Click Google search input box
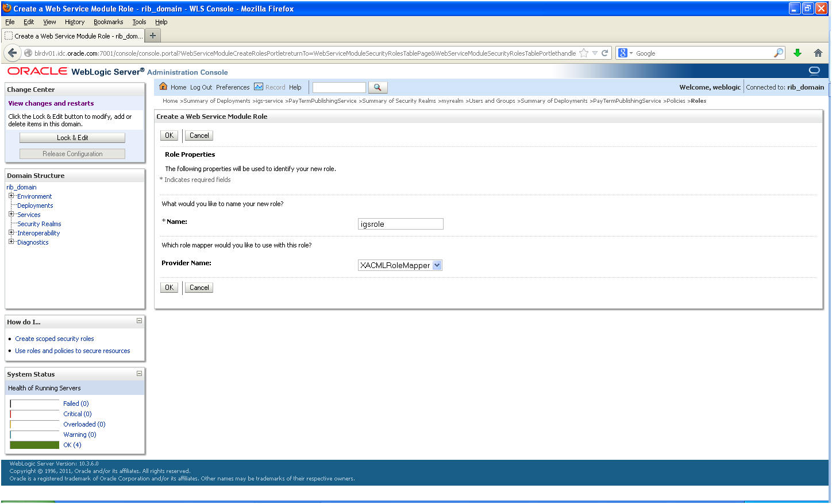832x504 pixels. tap(703, 53)
